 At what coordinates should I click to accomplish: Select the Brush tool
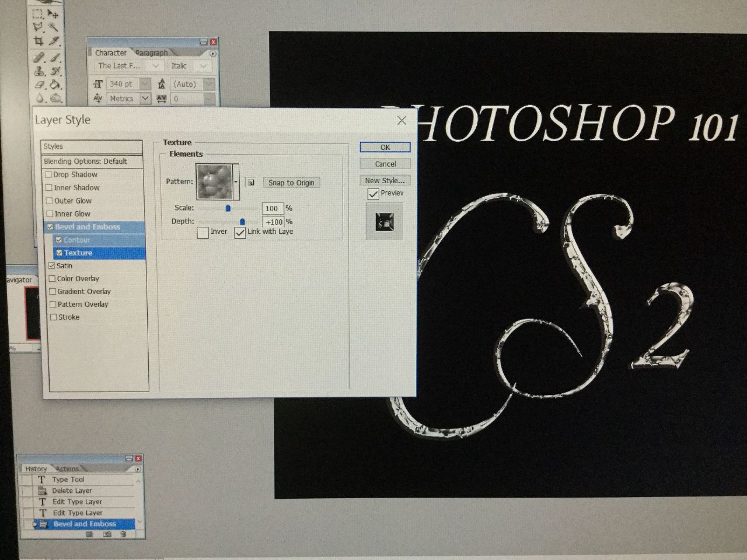click(55, 57)
